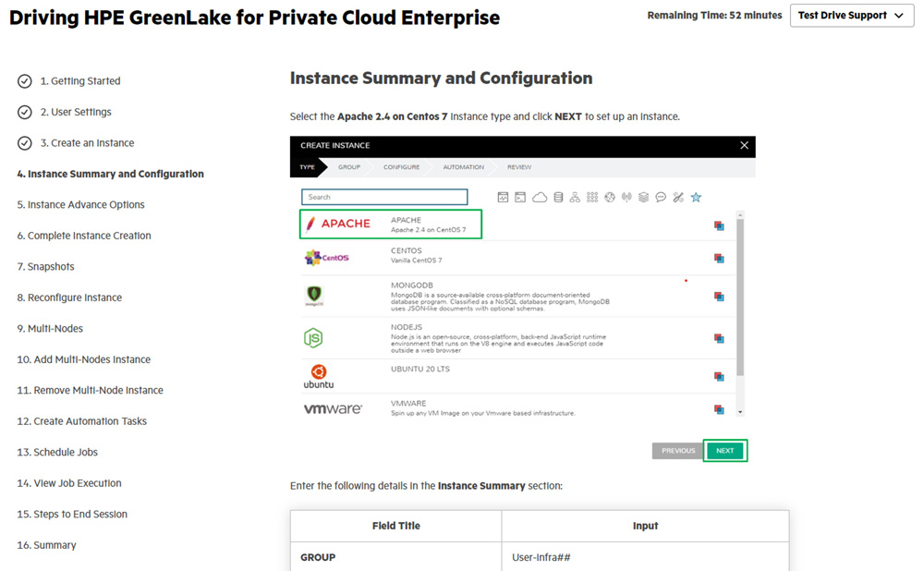Click the instance type Search field
Viewport: 924px width, 571px height.
pyautogui.click(x=384, y=198)
